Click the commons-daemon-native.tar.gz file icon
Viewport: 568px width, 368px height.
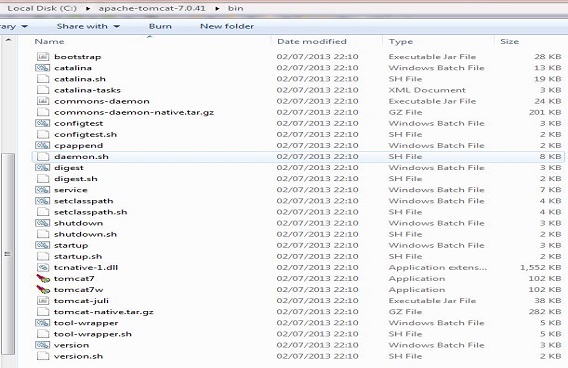43,112
